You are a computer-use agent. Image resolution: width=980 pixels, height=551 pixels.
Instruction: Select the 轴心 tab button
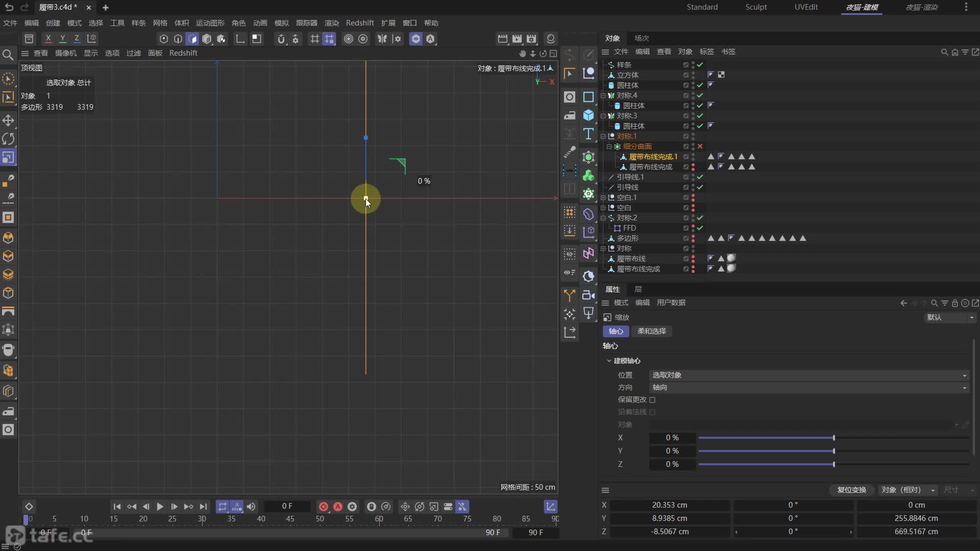tap(616, 332)
